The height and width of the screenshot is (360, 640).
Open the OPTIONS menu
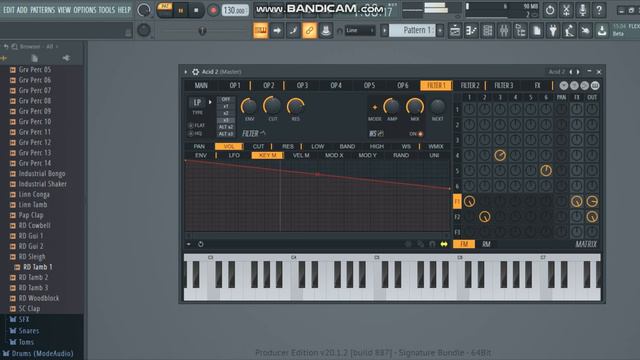click(x=85, y=10)
